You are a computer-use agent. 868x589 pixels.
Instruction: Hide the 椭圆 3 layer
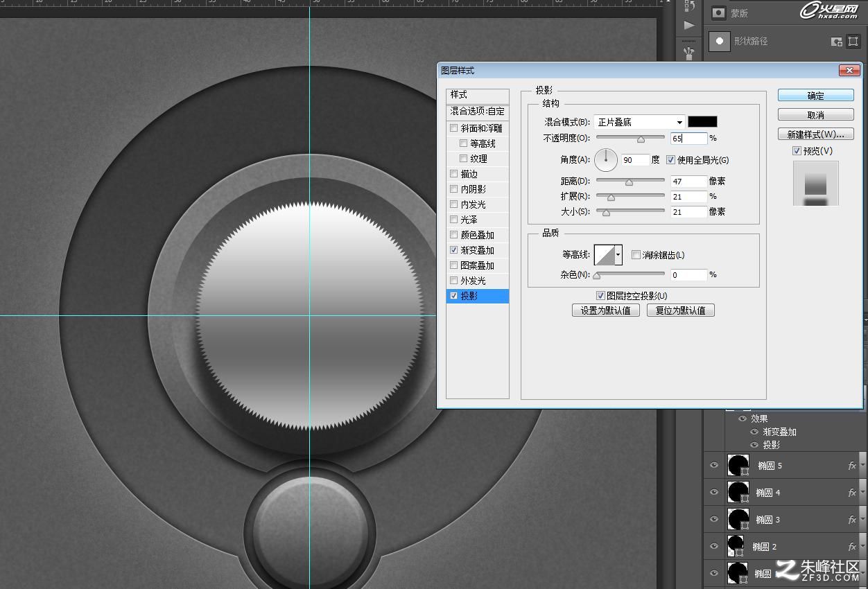pos(714,520)
